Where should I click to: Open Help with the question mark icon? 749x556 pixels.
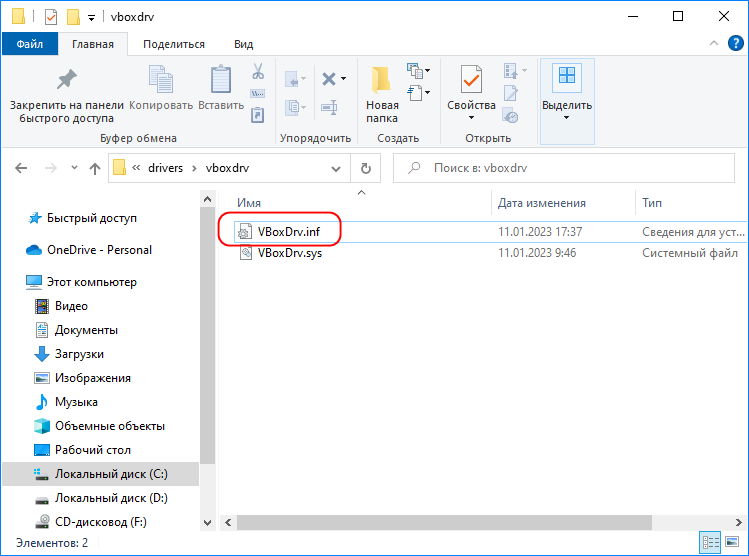pos(736,43)
